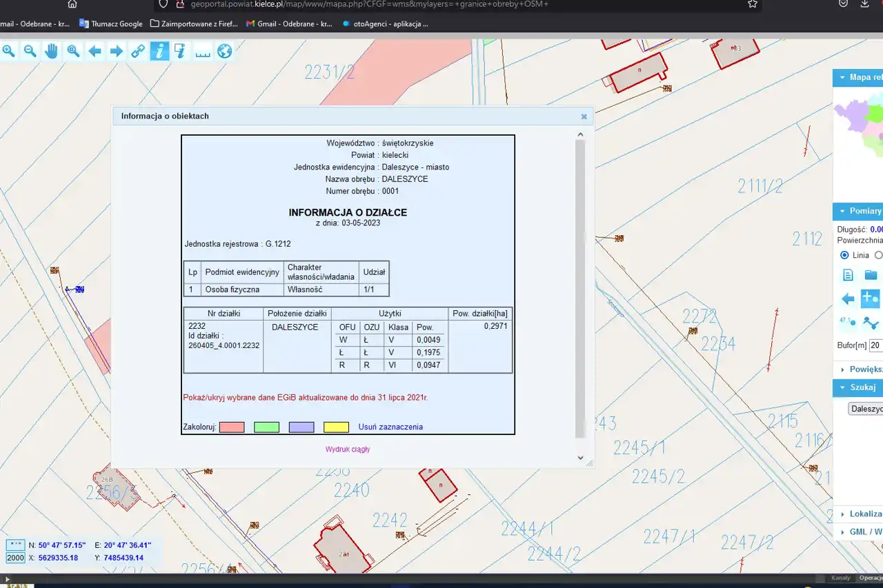Open the Daleszyce search dropdown

(x=866, y=409)
